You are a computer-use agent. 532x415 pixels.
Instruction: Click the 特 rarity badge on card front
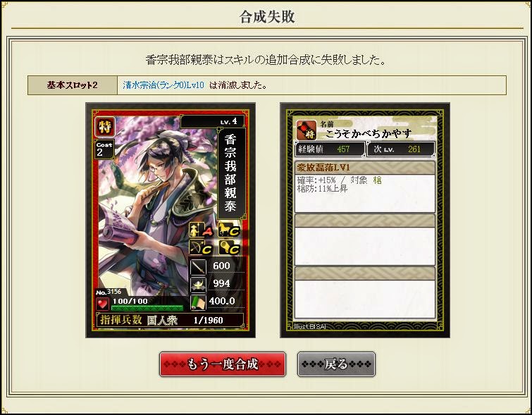click(x=105, y=128)
